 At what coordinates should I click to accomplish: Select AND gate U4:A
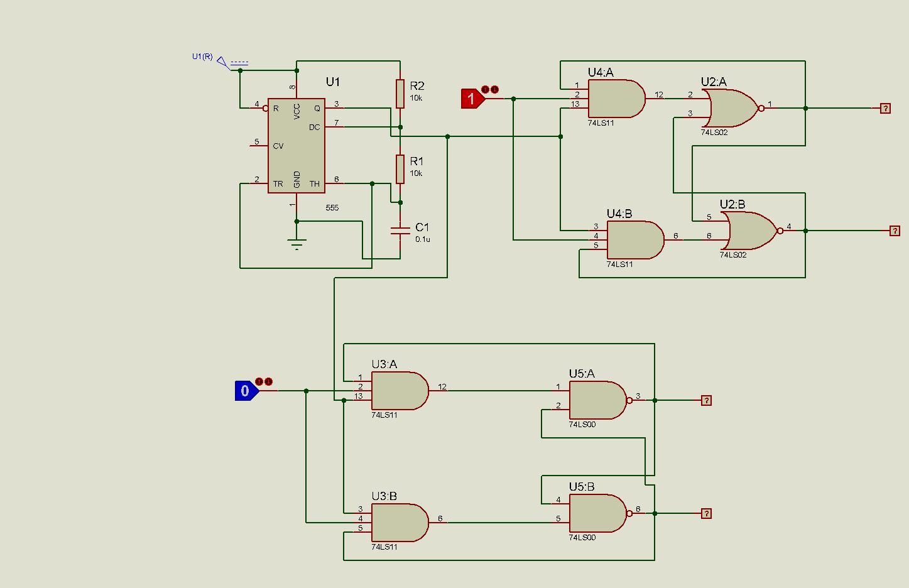[x=616, y=99]
